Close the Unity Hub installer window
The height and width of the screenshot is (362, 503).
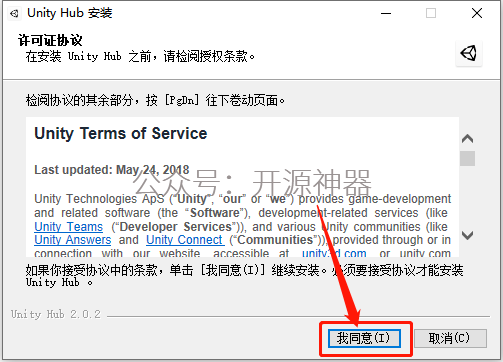click(477, 14)
